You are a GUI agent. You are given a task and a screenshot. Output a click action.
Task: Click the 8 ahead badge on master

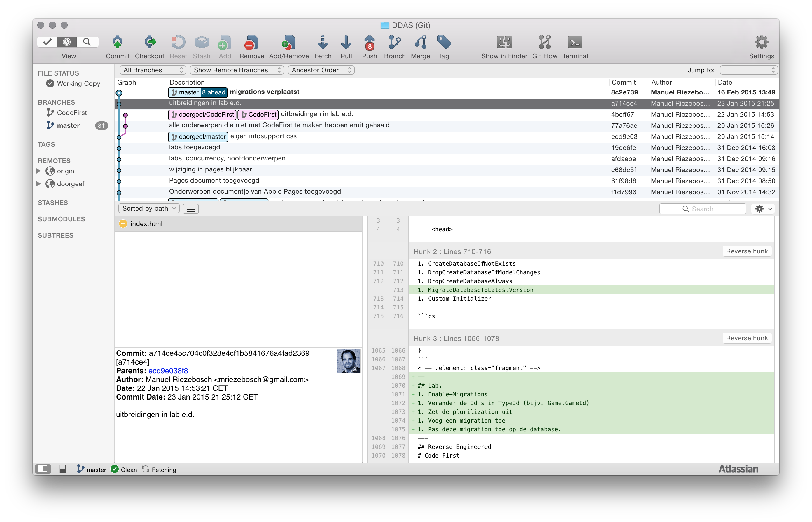213,92
